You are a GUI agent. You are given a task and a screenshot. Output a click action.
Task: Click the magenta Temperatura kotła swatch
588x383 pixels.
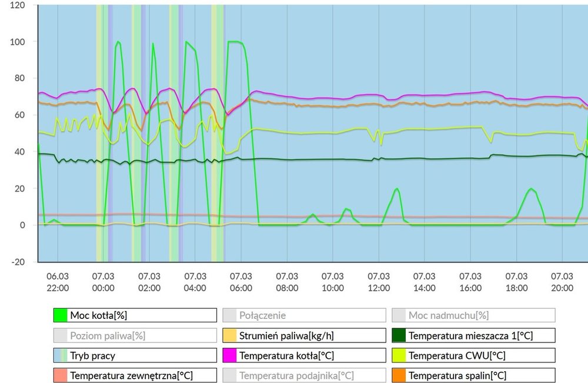coord(230,356)
